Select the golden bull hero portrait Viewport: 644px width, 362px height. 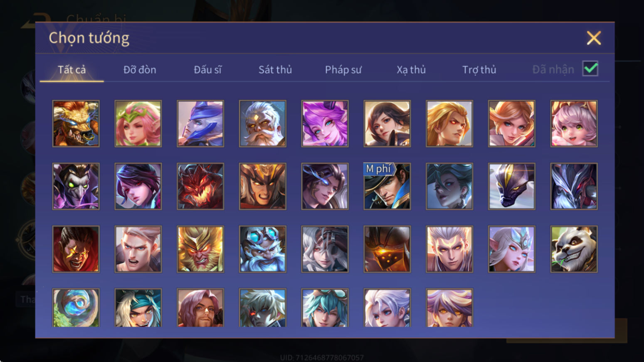click(76, 123)
